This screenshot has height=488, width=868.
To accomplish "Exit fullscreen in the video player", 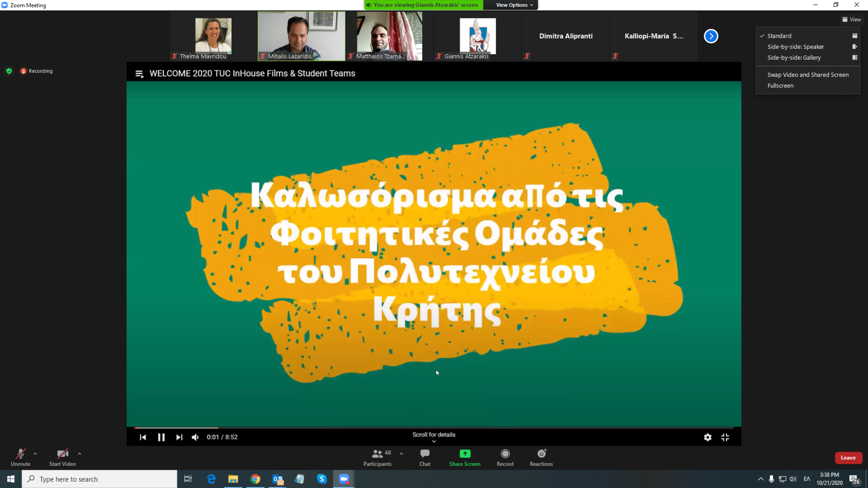I will (x=725, y=437).
